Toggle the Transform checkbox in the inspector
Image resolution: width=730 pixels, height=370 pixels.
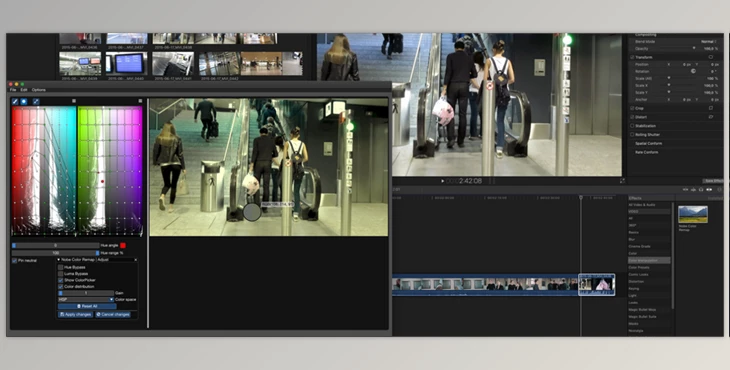632,57
